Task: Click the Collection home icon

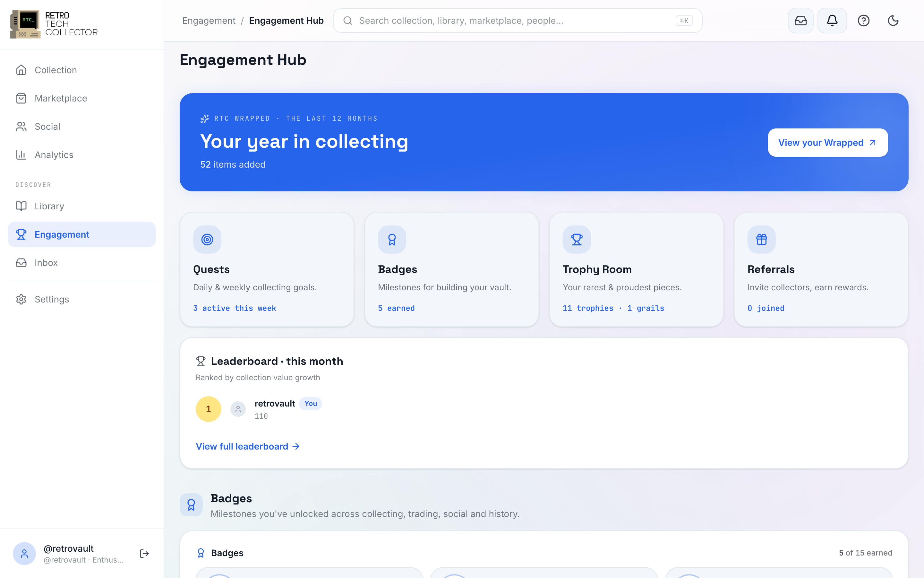Action: pyautogui.click(x=21, y=70)
